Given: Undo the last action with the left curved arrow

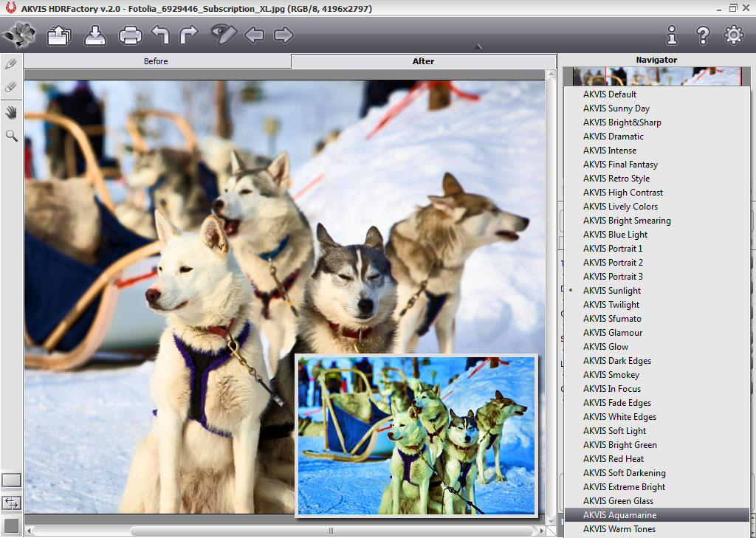Looking at the screenshot, I should point(160,35).
